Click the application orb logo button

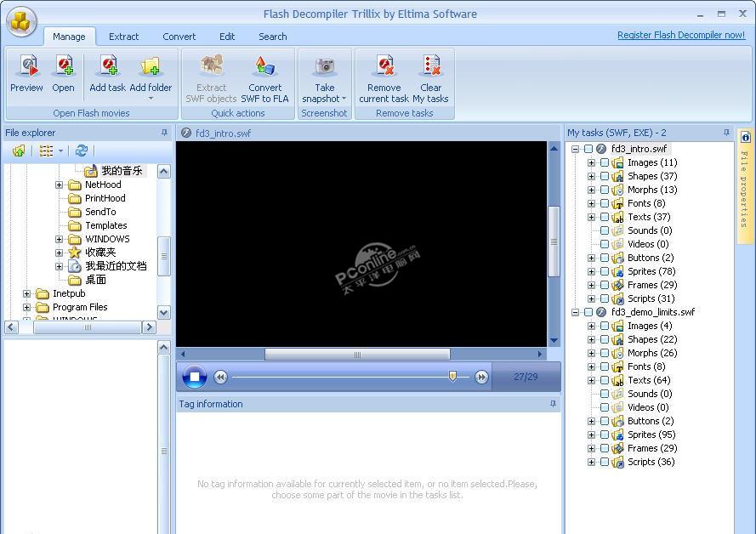(x=20, y=21)
